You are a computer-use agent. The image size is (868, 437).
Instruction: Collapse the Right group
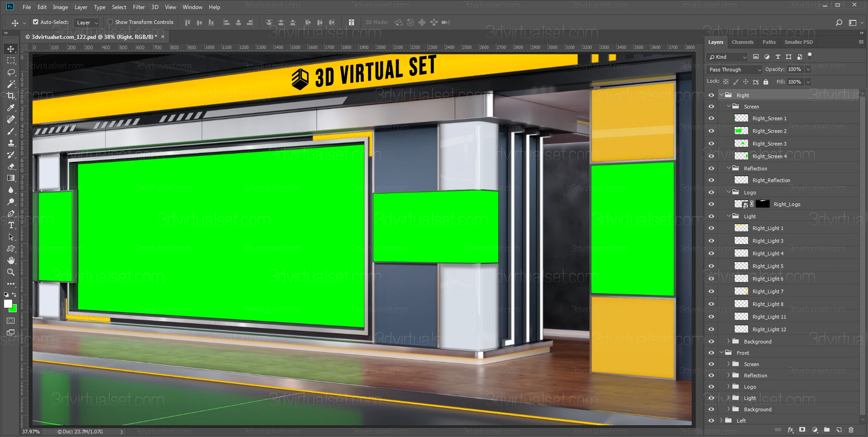coord(722,95)
